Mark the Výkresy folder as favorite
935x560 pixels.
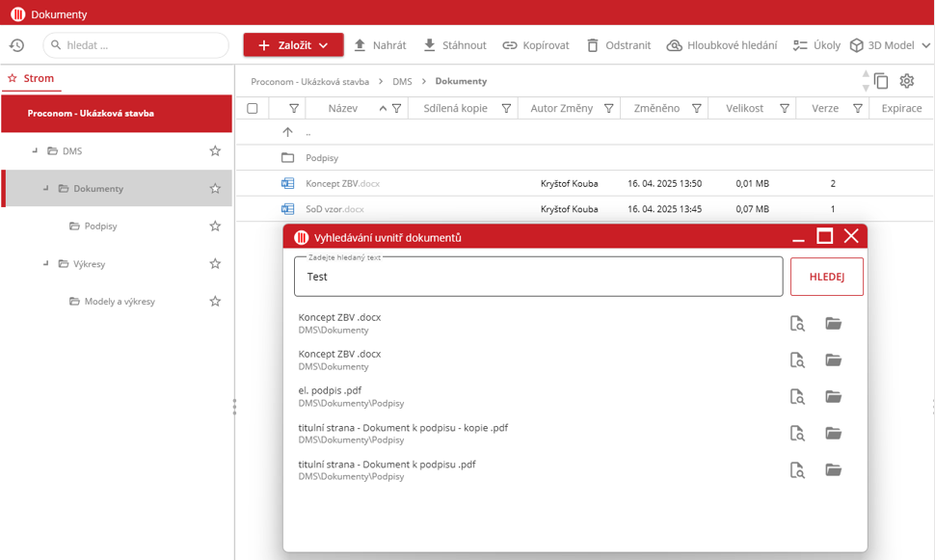point(215,264)
